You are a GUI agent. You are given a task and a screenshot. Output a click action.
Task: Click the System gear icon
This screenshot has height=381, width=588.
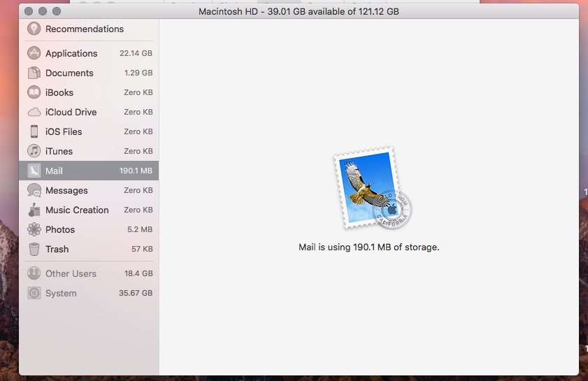pos(34,293)
